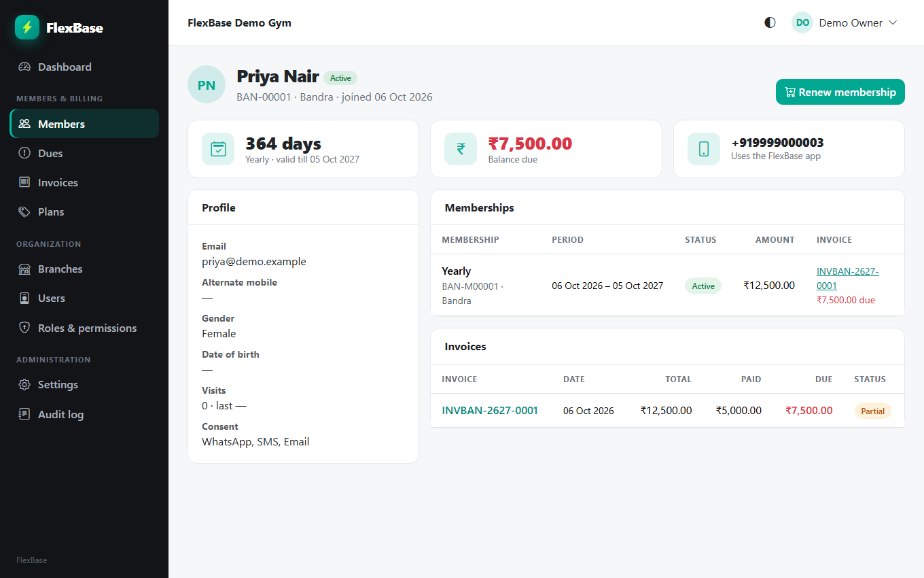Click the Partial status badge
924x578 pixels.
pos(873,411)
